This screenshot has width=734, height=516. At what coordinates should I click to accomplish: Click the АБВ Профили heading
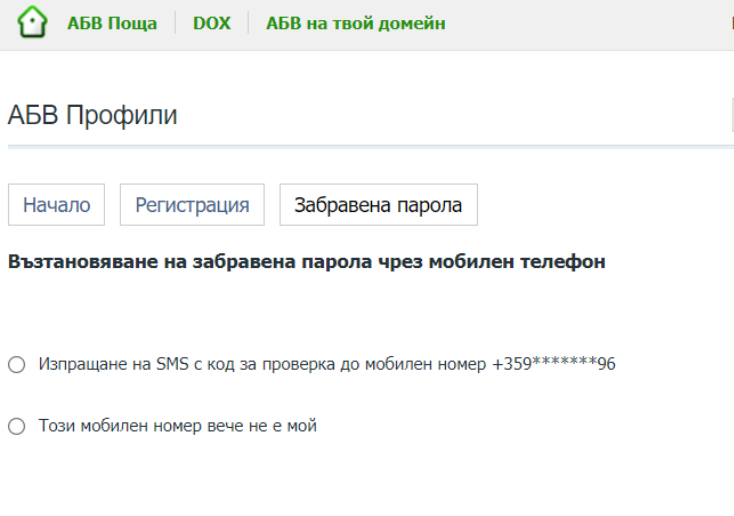(x=93, y=115)
